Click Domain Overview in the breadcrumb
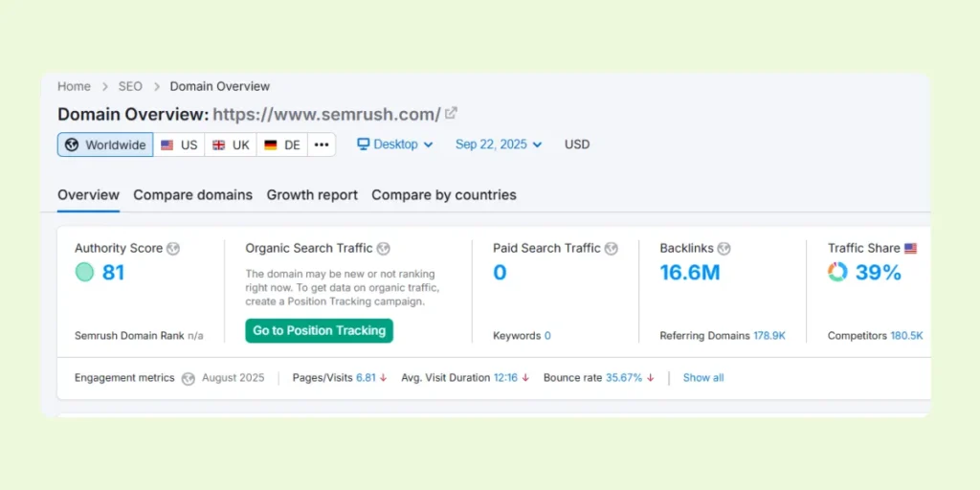Viewport: 980px width, 490px height. point(220,86)
